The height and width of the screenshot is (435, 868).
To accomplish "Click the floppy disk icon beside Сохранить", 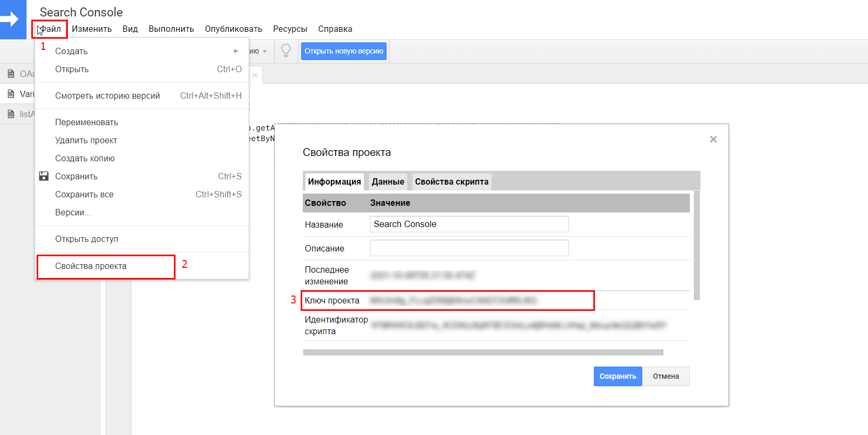I will pos(44,176).
